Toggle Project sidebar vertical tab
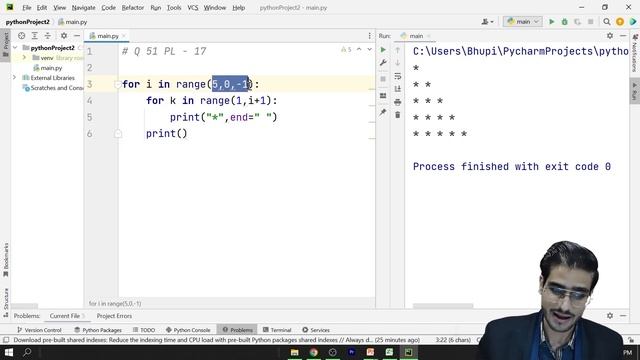 (x=6, y=45)
